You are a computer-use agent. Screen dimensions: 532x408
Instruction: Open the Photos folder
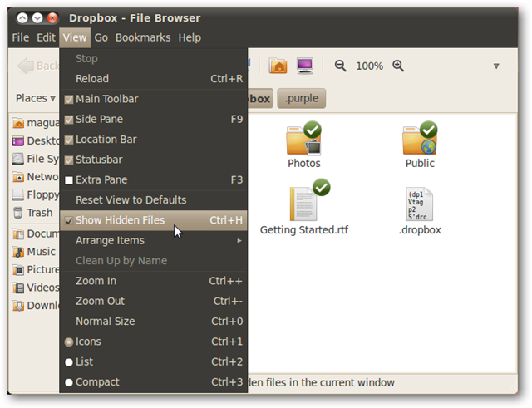pos(304,145)
